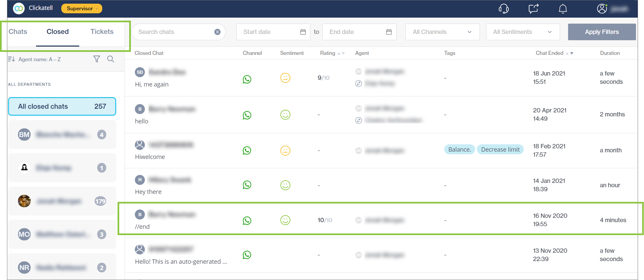Open the Start date calendar icon
Viewport: 644px width, 280px height.
click(x=303, y=32)
